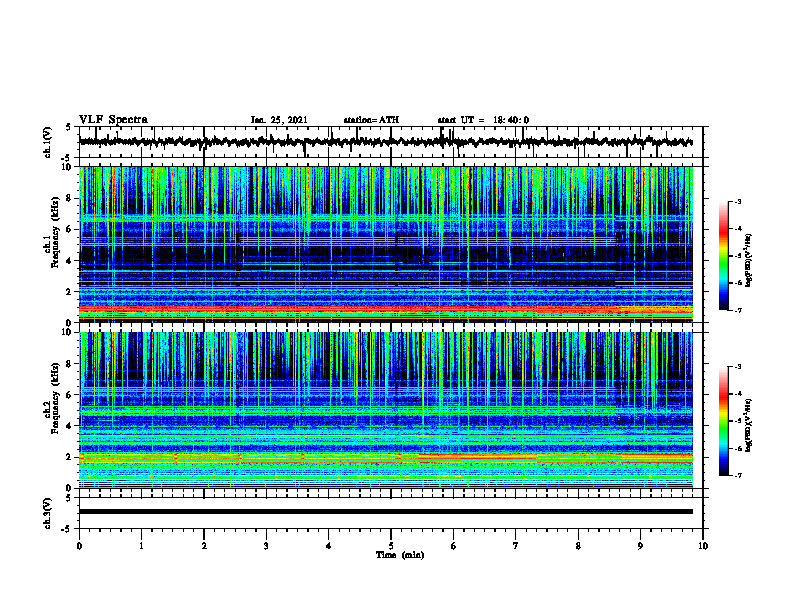The image size is (792, 612).
Task: Click the 5 tick on Time axis
Action: point(391,546)
